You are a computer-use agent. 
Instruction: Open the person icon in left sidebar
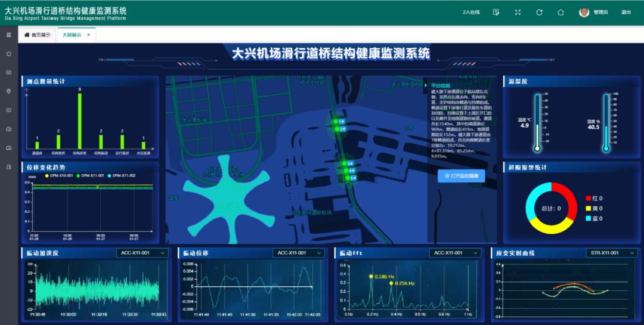8,166
